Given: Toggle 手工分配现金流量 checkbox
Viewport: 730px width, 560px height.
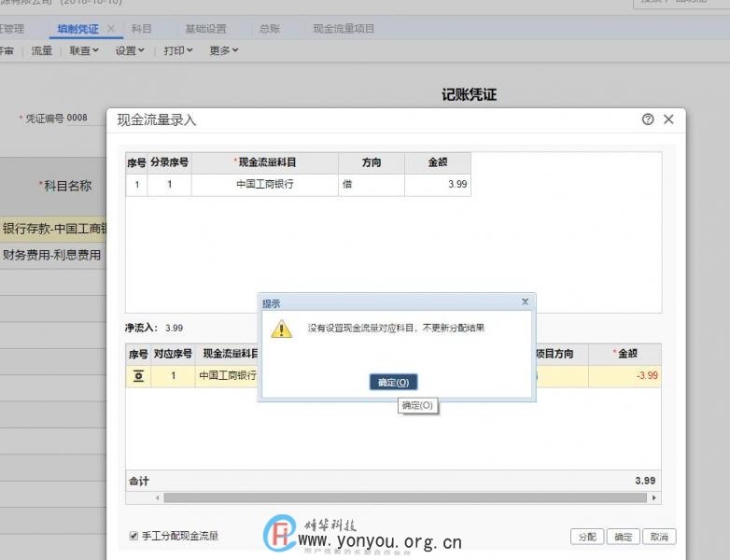Looking at the screenshot, I should [x=133, y=536].
